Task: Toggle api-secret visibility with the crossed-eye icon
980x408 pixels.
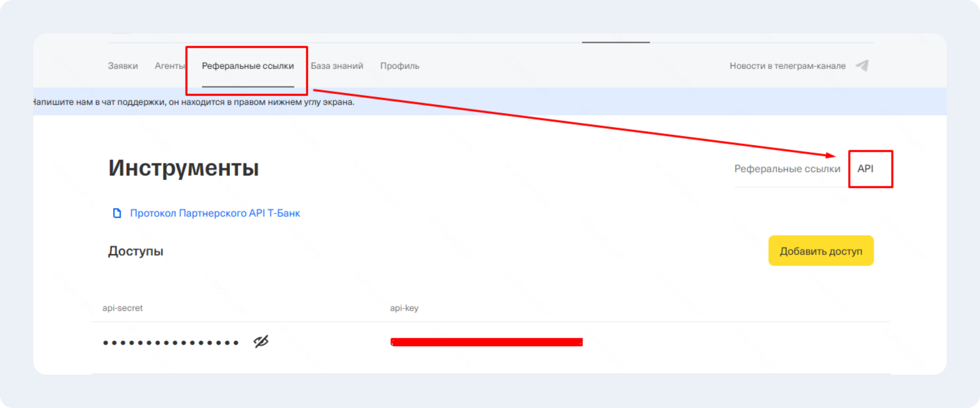Action: click(261, 341)
